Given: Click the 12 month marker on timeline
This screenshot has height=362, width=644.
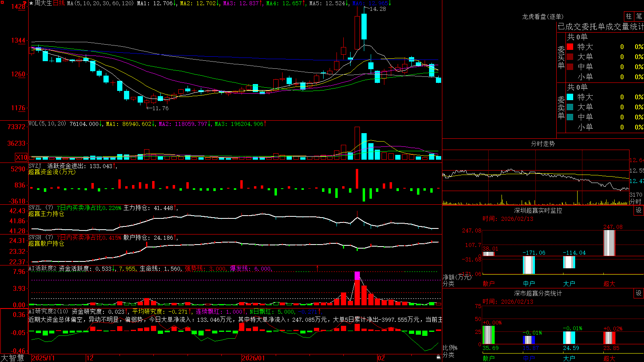Looking at the screenshot, I should coord(90,358).
